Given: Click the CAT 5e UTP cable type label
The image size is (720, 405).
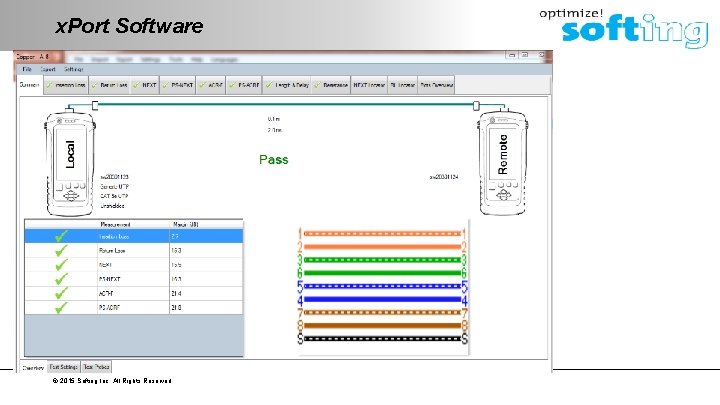Looking at the screenshot, I should tap(114, 196).
